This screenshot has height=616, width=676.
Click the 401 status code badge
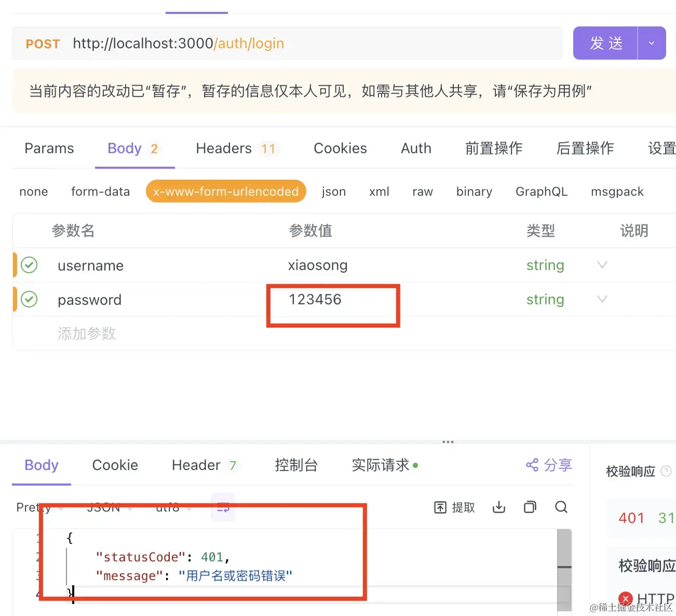click(x=631, y=518)
